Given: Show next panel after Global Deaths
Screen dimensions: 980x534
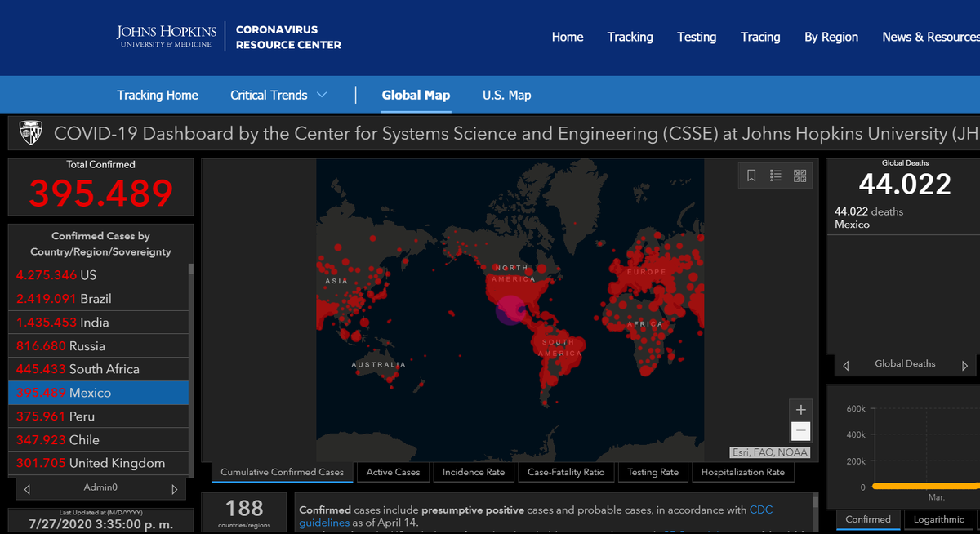Looking at the screenshot, I should [964, 366].
